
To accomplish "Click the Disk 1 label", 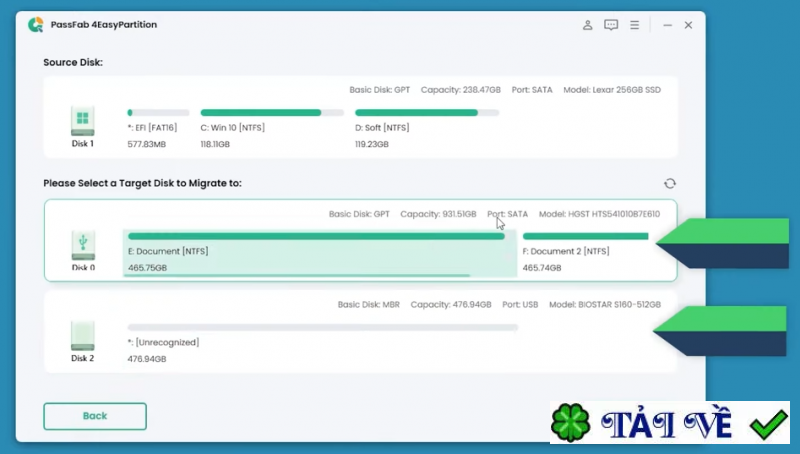I will (82, 143).
